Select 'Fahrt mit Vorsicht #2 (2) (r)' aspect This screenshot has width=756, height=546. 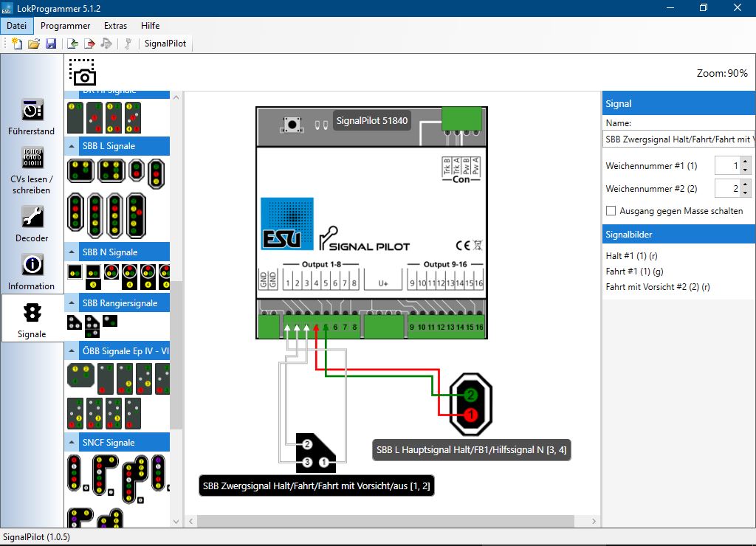point(658,287)
